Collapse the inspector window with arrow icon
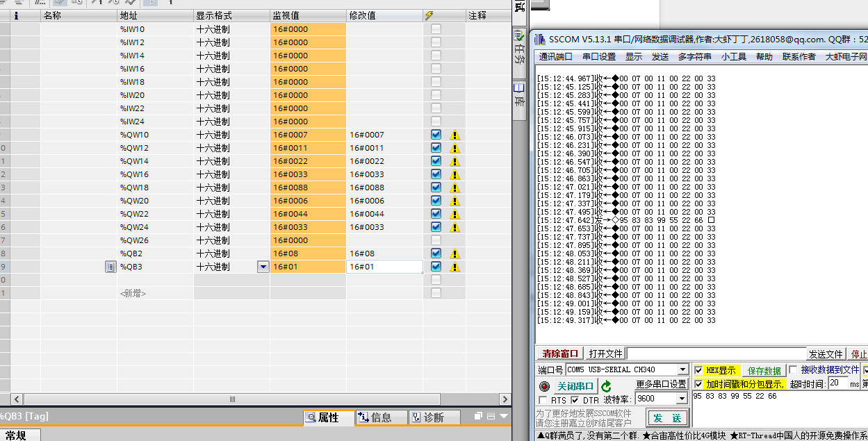This screenshot has height=441, width=868. click(x=503, y=417)
